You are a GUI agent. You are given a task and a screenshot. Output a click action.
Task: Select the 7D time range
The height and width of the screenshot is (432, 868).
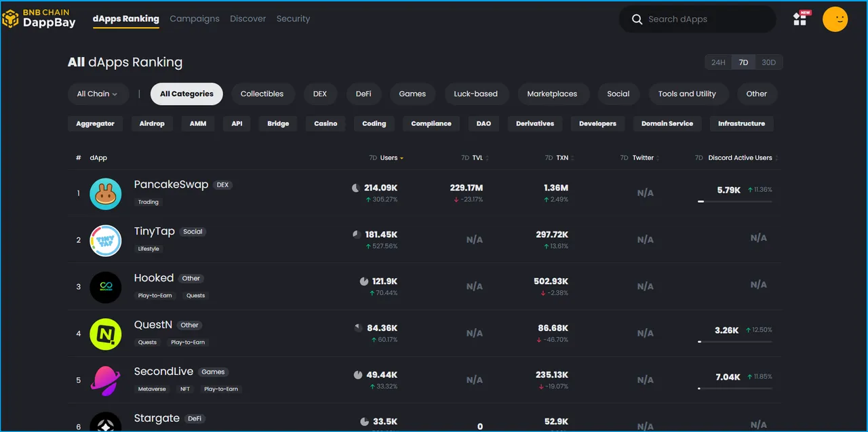743,62
